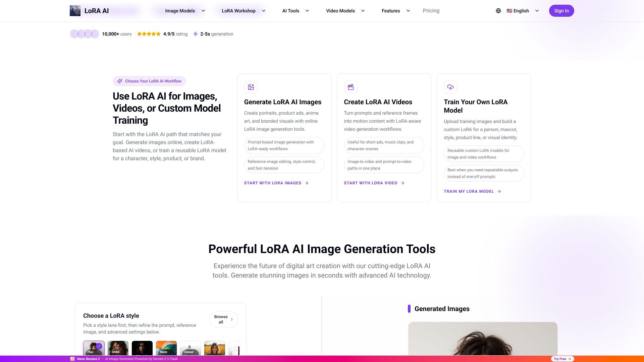Click the AI Tools chevron arrow
Screen dimensions: 644x362
[x=307, y=11]
